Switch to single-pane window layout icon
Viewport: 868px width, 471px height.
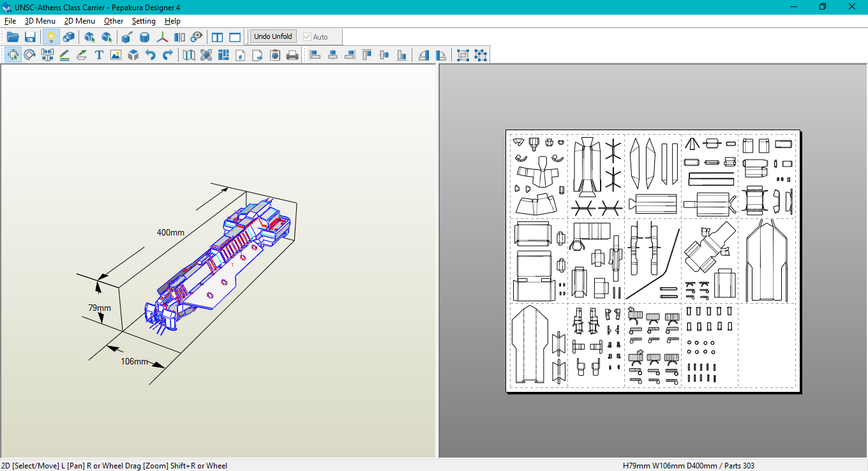235,37
